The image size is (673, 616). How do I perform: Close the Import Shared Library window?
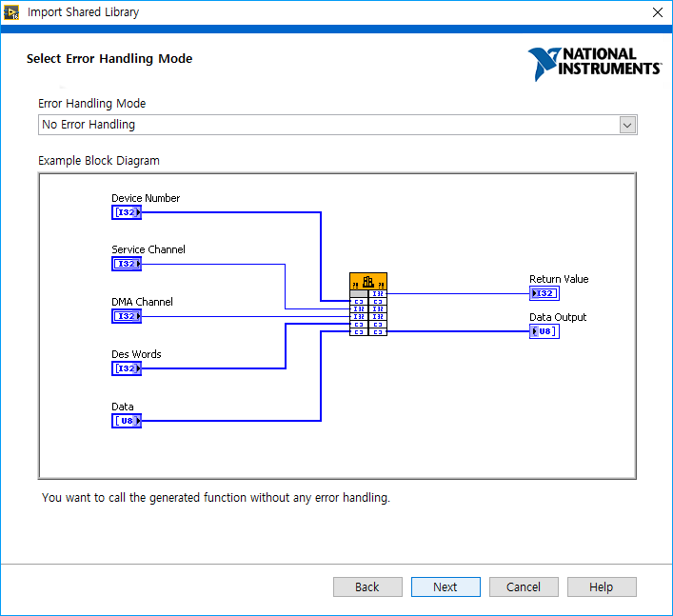[x=657, y=12]
